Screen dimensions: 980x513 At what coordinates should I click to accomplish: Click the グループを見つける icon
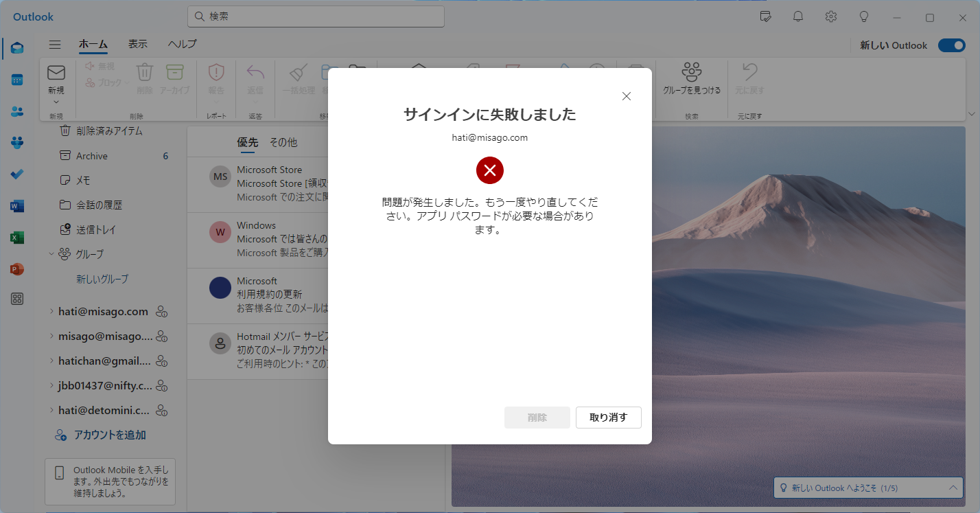692,72
